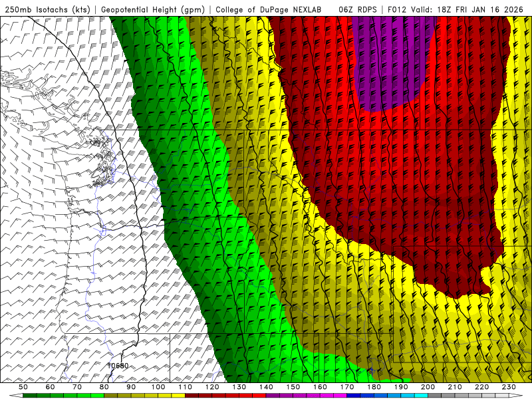
Task: Click the "18Z FRI JAN 16 2026" valid time
Action: (x=480, y=9)
